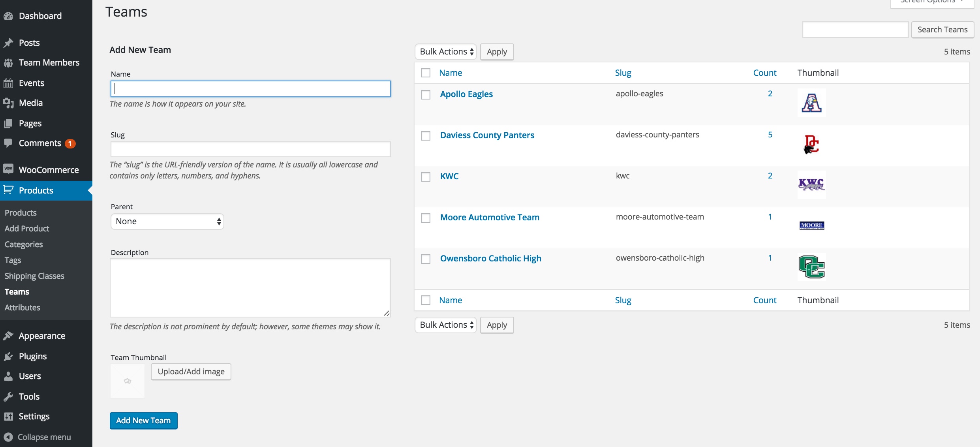
Task: Check the KWC row checkbox
Action: [425, 177]
